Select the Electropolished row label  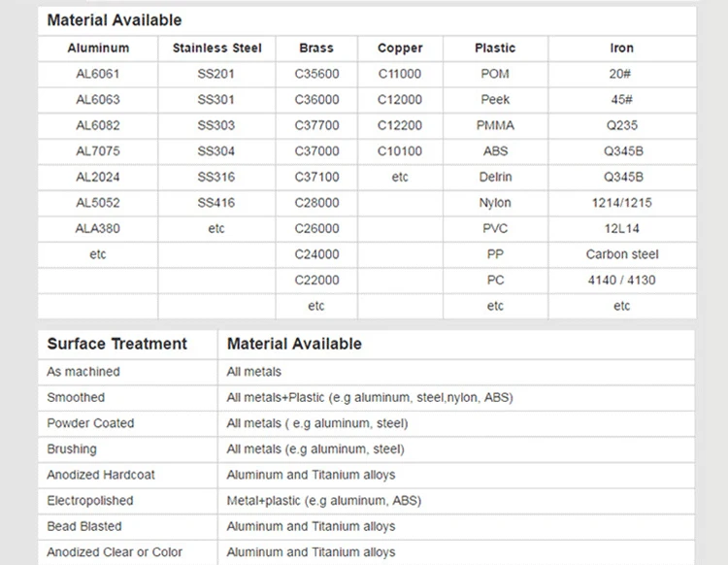[90, 501]
